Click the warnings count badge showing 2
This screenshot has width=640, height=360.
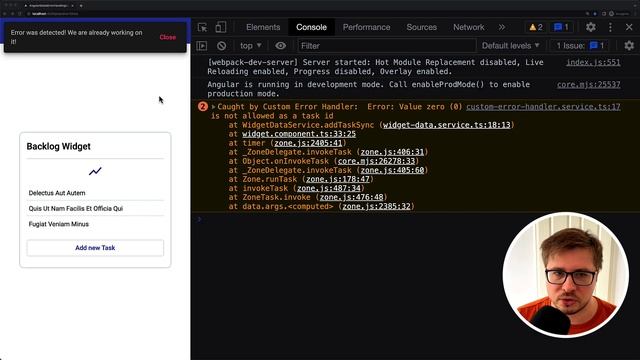[x=536, y=27]
